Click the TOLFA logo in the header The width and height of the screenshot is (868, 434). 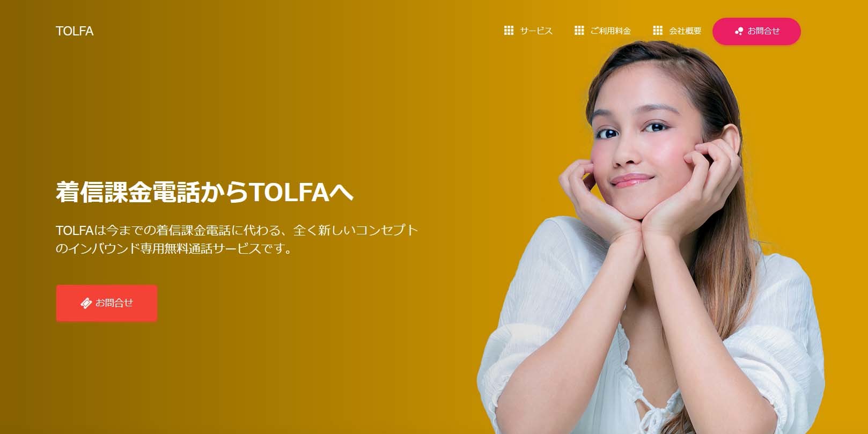pos(75,31)
